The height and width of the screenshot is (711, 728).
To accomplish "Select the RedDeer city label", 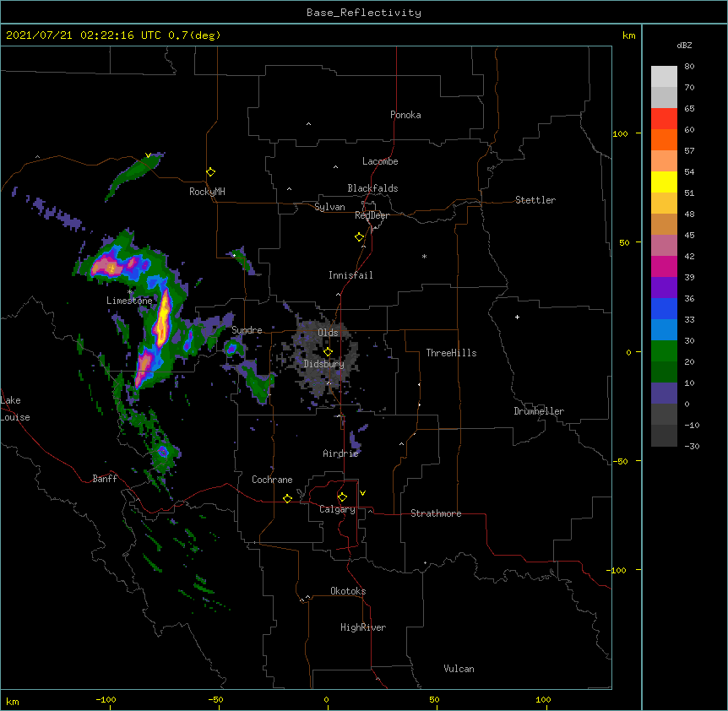I will [x=372, y=215].
